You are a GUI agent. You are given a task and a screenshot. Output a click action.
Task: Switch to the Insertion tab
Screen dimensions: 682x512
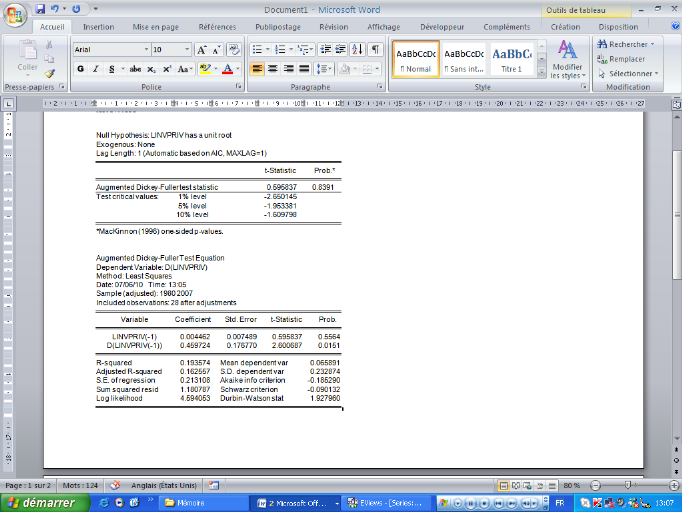(98, 27)
